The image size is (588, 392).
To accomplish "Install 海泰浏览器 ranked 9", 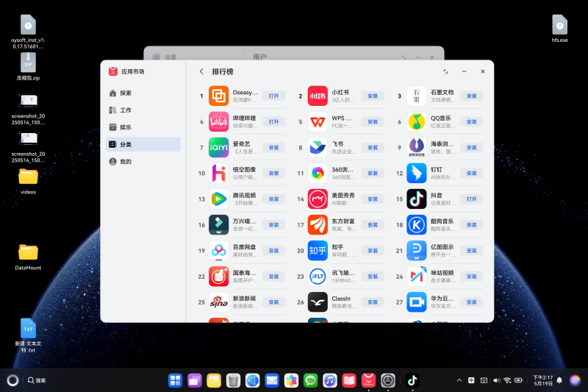I will pos(472,148).
